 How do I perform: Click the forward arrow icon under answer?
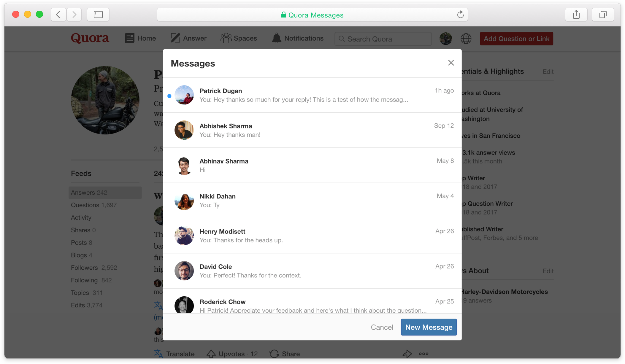pyautogui.click(x=407, y=354)
